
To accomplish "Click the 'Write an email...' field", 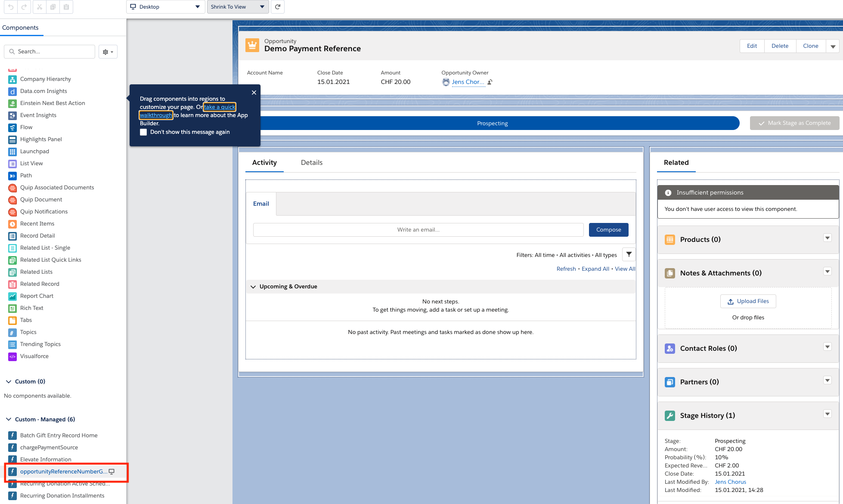I will 418,230.
